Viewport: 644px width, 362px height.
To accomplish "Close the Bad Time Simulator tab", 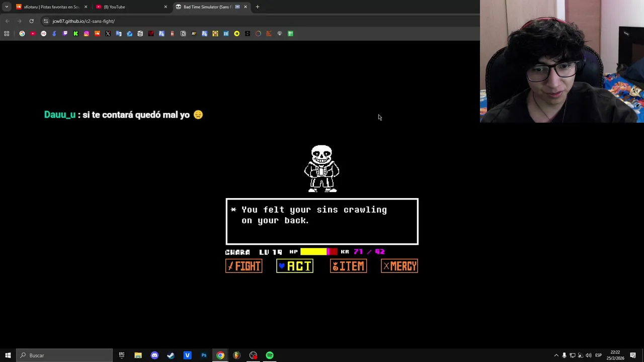I will 246,7.
